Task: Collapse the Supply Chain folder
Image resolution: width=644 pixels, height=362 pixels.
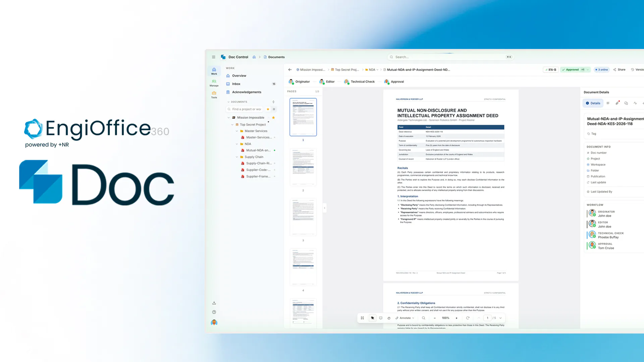Action: coord(237,157)
